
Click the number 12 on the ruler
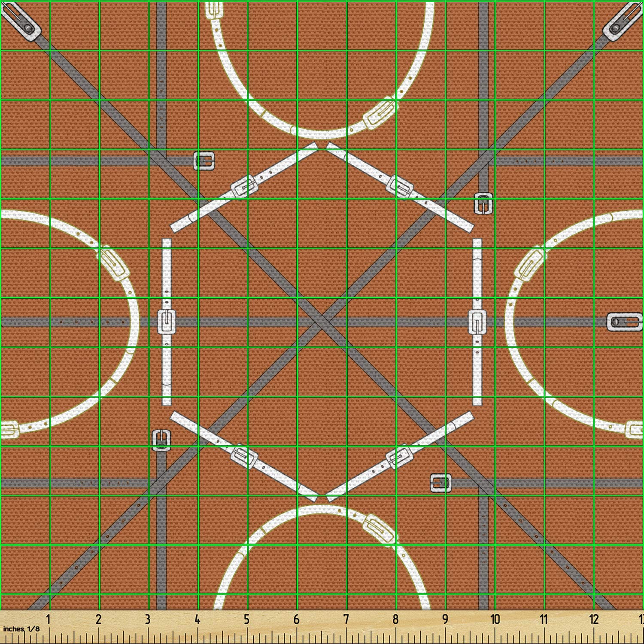coord(594,620)
